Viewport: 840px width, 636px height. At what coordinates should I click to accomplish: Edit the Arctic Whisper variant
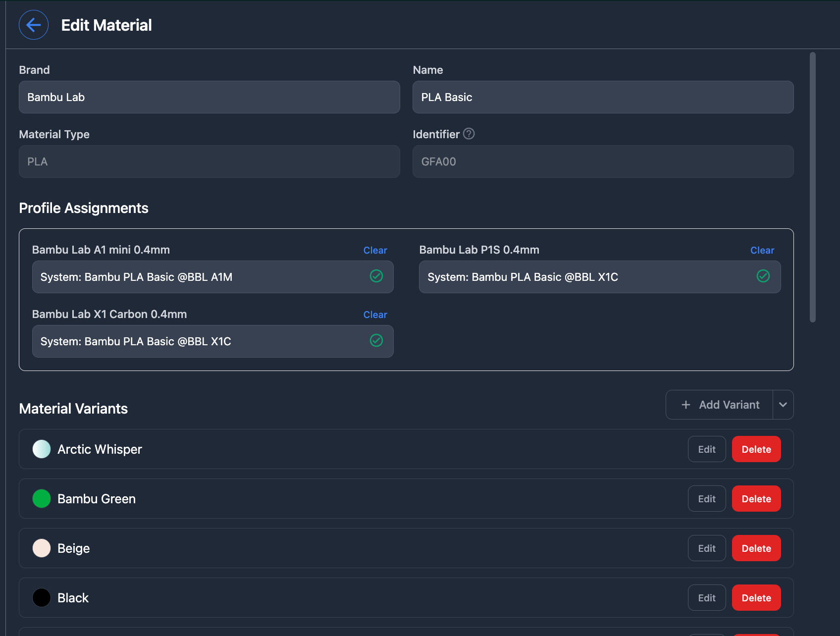coord(706,449)
